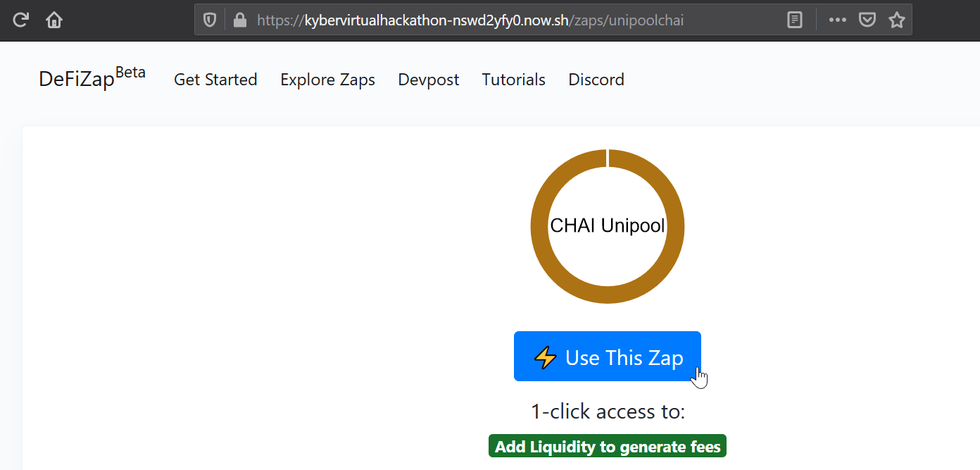Open page actions three-dot menu
This screenshot has height=470, width=980.
pyautogui.click(x=838, y=20)
